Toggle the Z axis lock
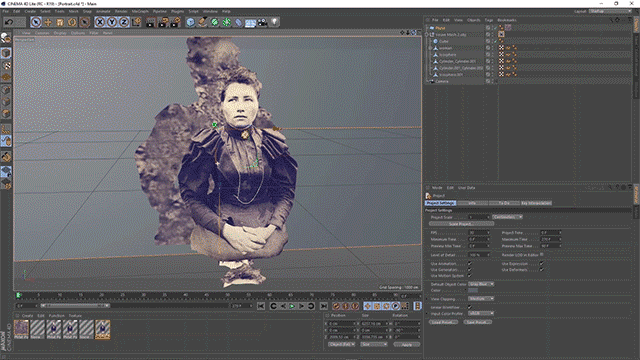This screenshot has height=360, width=640. click(x=124, y=22)
